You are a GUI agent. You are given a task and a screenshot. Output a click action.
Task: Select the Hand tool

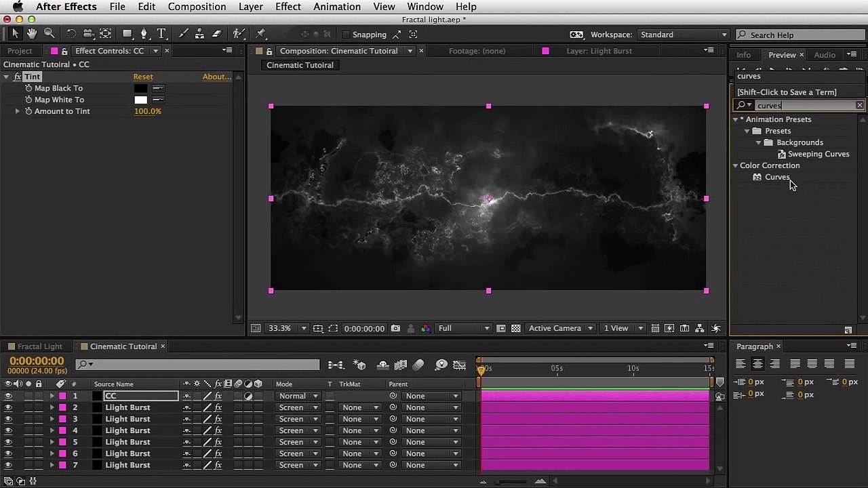[32, 33]
